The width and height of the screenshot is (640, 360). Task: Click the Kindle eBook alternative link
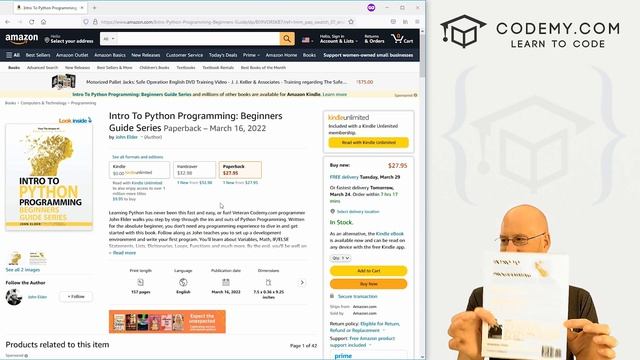(389, 234)
